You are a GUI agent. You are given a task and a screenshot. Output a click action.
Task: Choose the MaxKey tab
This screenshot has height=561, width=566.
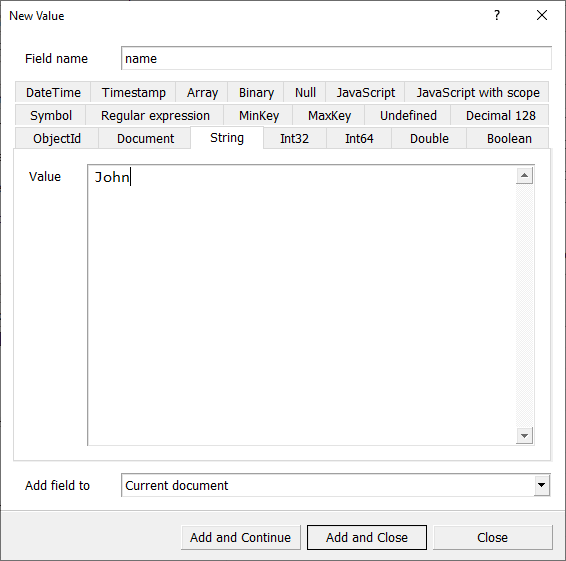coord(329,116)
